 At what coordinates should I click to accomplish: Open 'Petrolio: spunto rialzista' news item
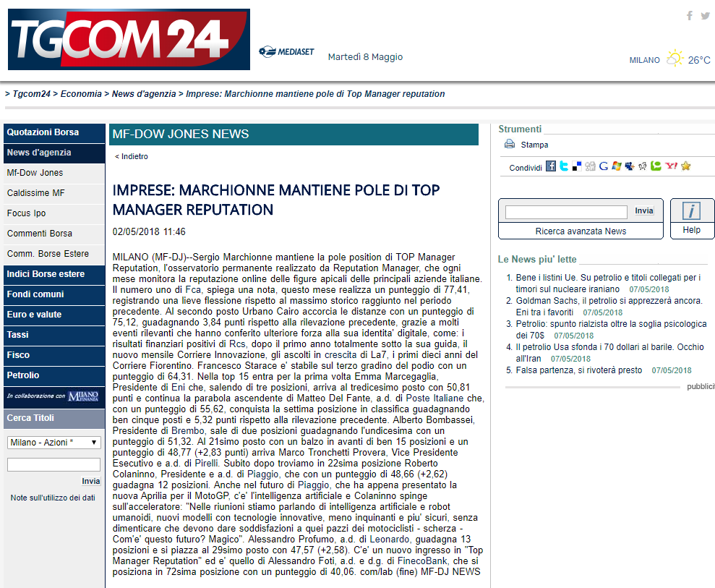611,330
